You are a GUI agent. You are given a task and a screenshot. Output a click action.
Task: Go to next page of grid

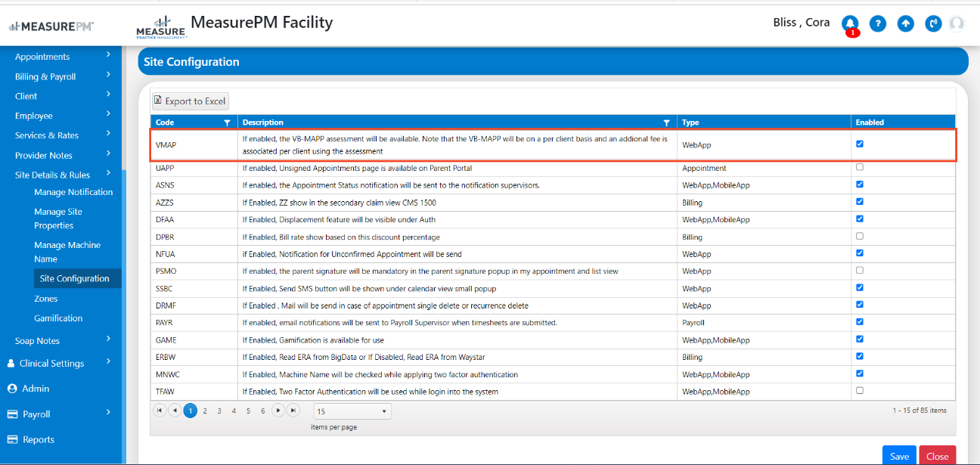(x=278, y=411)
